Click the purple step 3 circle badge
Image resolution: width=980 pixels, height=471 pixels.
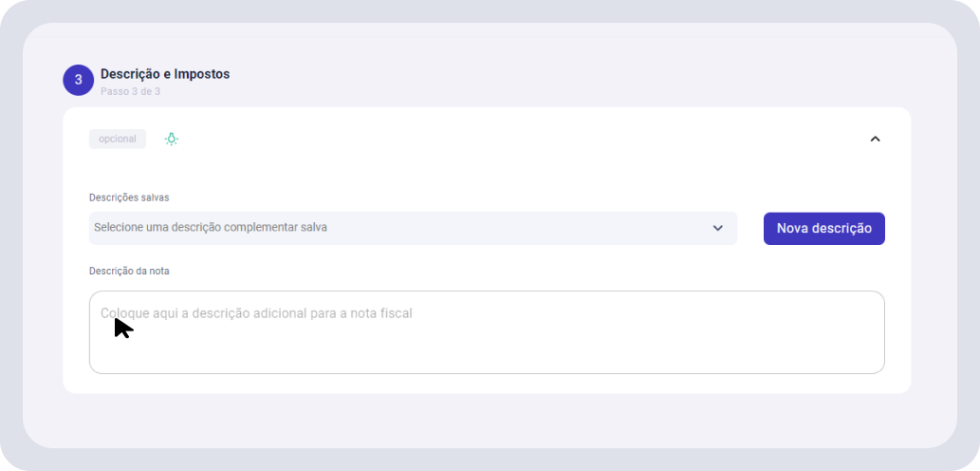78,80
